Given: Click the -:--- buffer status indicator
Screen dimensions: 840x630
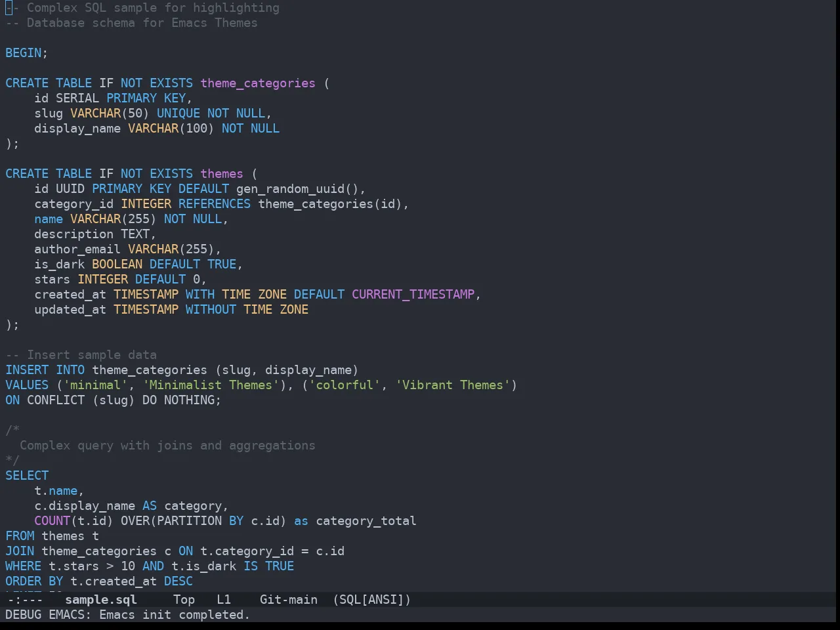Looking at the screenshot, I should pos(24,599).
